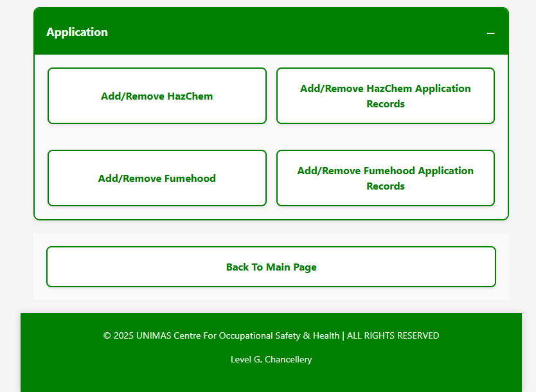Click 'UNIMAS Centre For Occupational Safety & Health' text
Image resolution: width=536 pixels, height=392 pixels.
click(x=238, y=335)
